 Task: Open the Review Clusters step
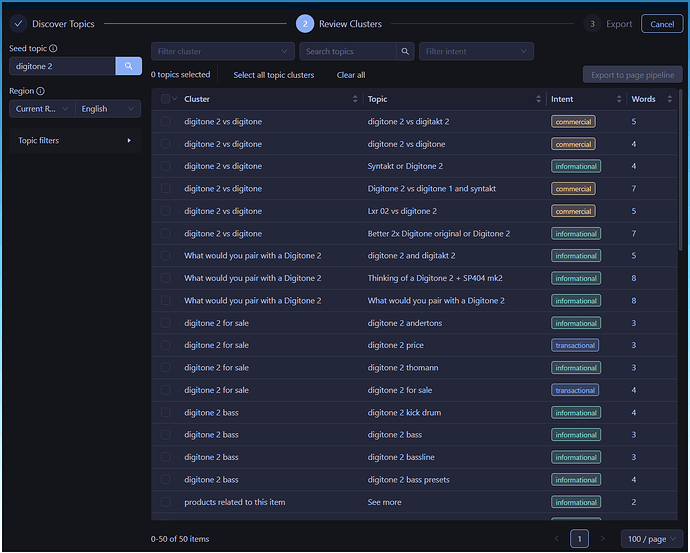pyautogui.click(x=340, y=23)
